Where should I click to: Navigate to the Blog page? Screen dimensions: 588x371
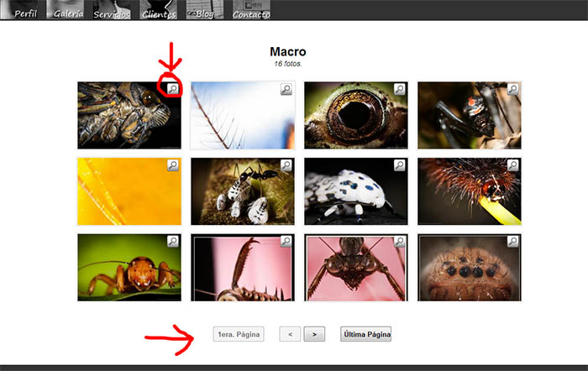(205, 10)
